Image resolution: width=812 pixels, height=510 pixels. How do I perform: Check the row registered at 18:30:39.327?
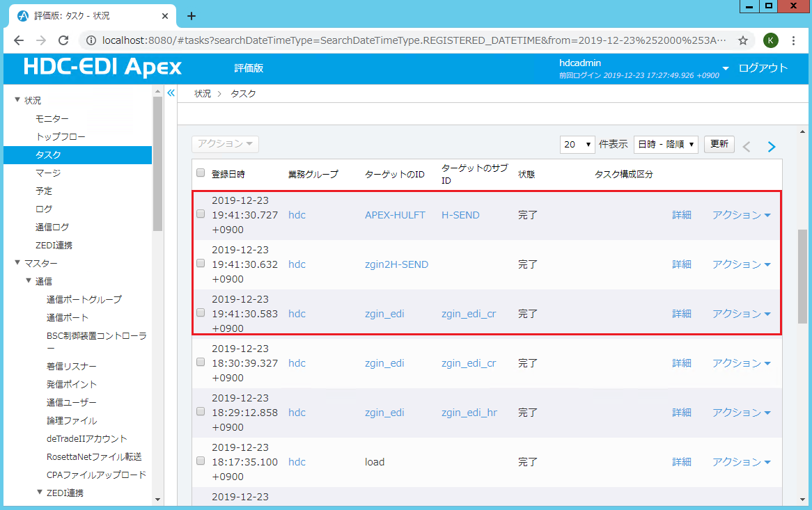[x=201, y=362]
